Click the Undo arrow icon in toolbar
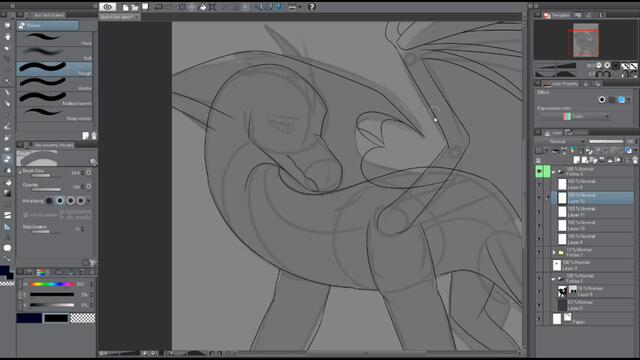The width and height of the screenshot is (640, 360). [159, 7]
